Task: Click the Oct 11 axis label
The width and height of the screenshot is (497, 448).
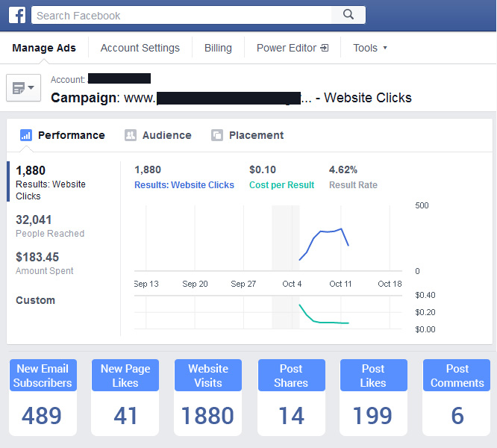Action: pos(340,284)
